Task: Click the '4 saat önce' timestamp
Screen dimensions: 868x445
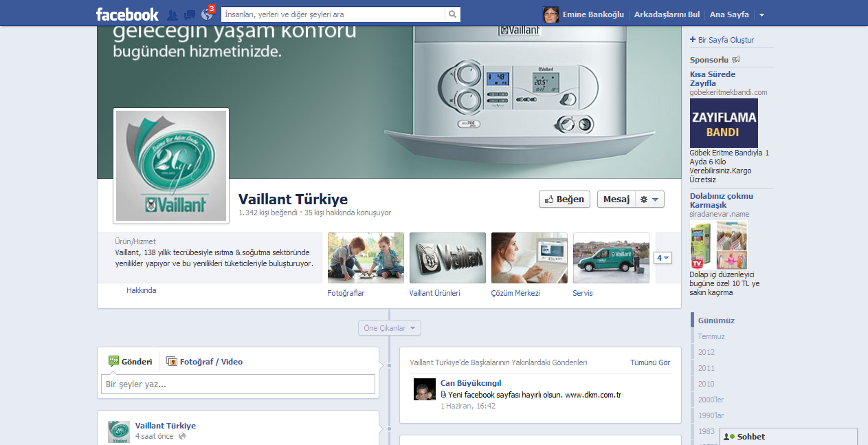Action: pyautogui.click(x=155, y=436)
